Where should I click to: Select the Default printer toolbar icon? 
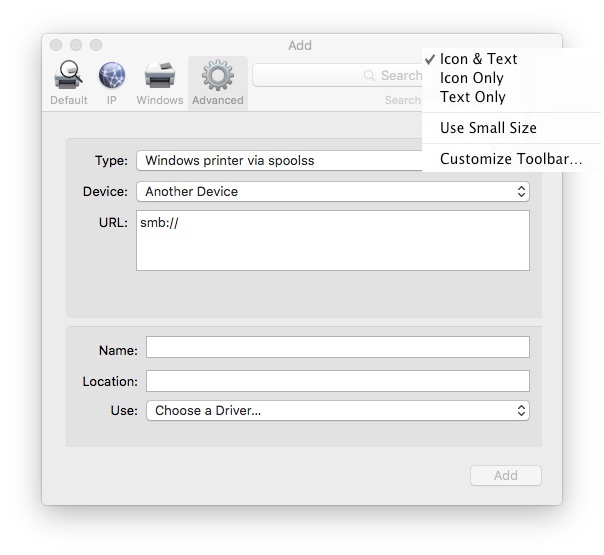[69, 78]
